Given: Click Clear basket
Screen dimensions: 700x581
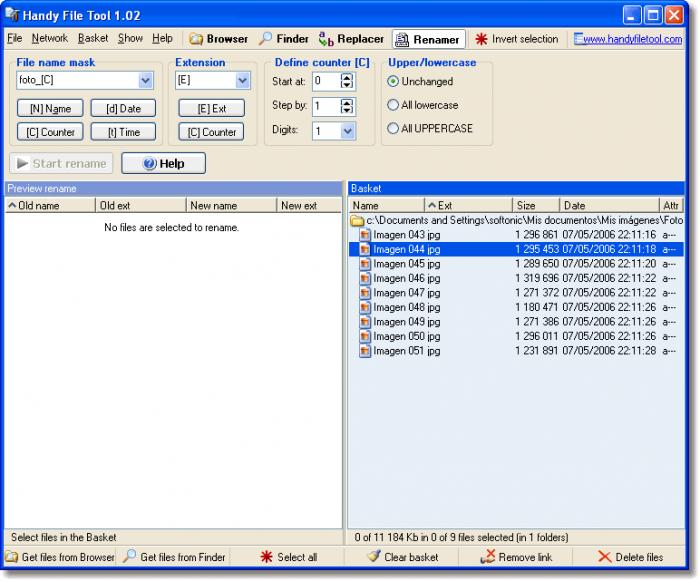Looking at the screenshot, I should [x=402, y=557].
